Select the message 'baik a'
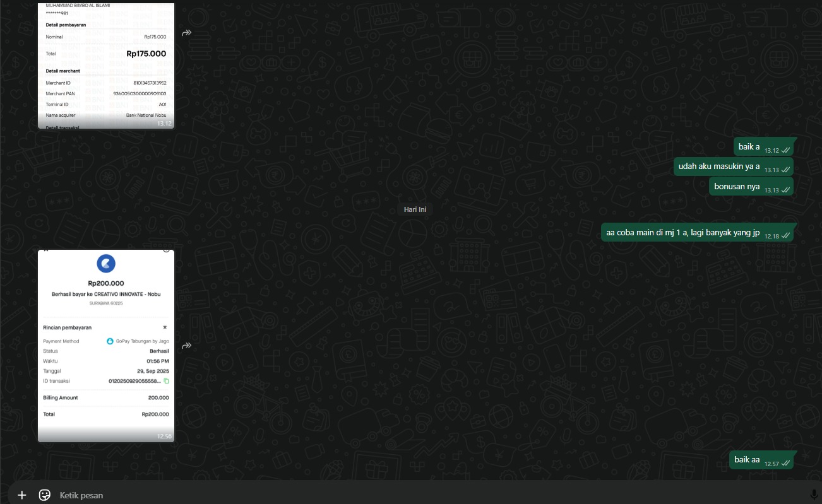Viewport: 822px width, 504px height. (763, 147)
